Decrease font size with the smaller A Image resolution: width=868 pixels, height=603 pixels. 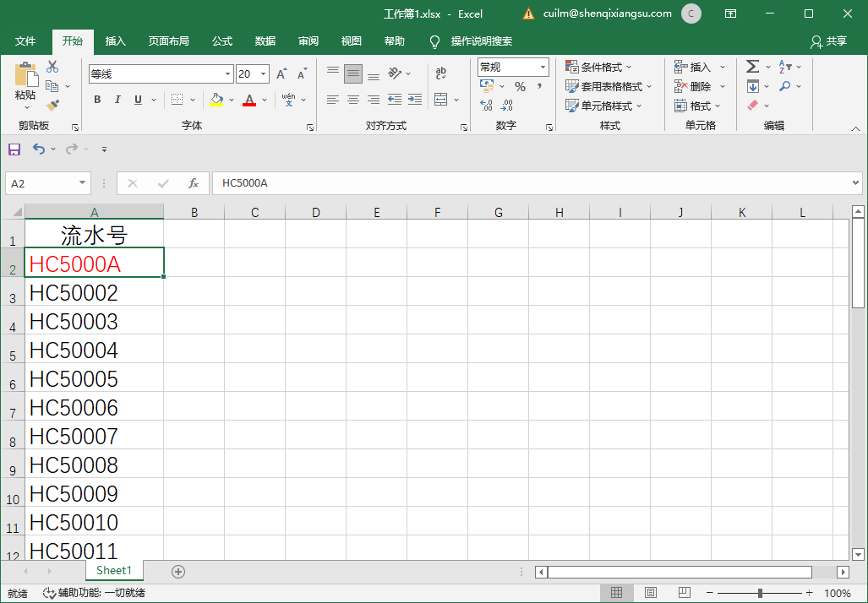point(302,74)
